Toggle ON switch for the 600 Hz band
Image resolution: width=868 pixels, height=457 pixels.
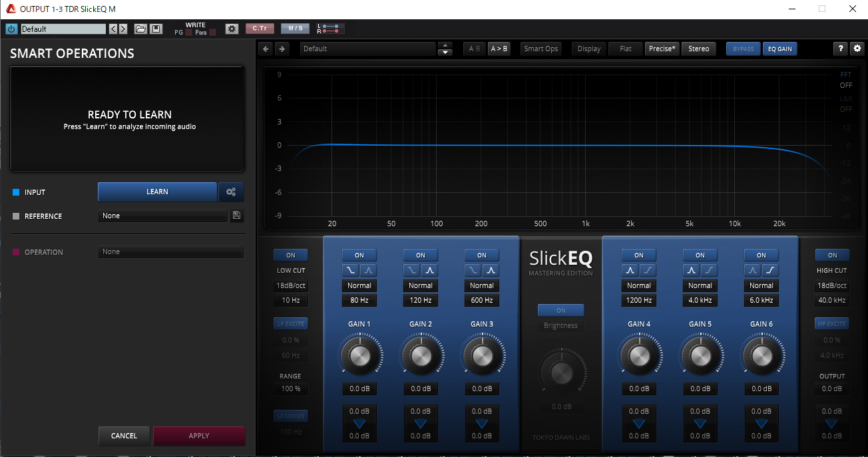482,255
